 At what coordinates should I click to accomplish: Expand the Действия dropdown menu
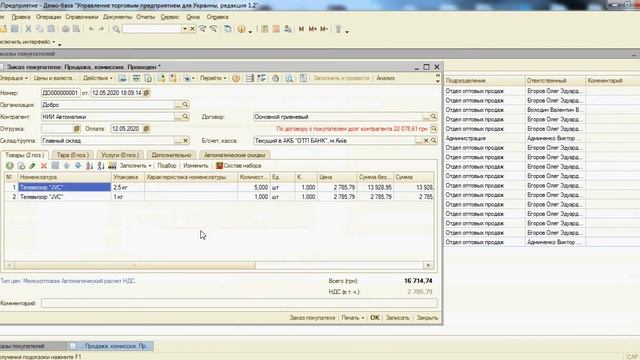(98, 78)
